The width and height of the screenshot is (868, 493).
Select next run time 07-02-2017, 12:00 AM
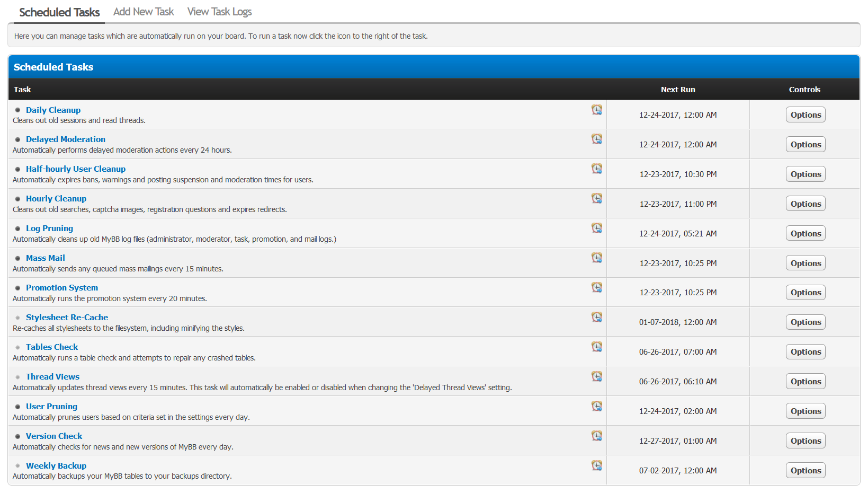[x=678, y=471]
